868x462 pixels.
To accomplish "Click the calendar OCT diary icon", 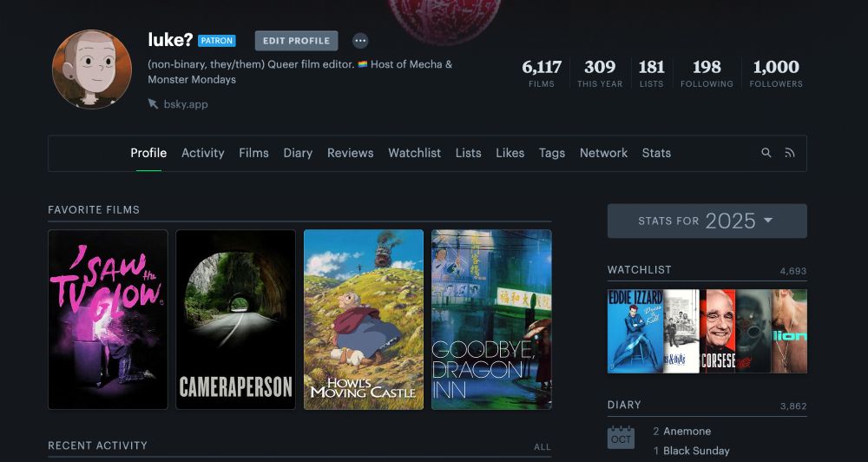I will click(621, 438).
